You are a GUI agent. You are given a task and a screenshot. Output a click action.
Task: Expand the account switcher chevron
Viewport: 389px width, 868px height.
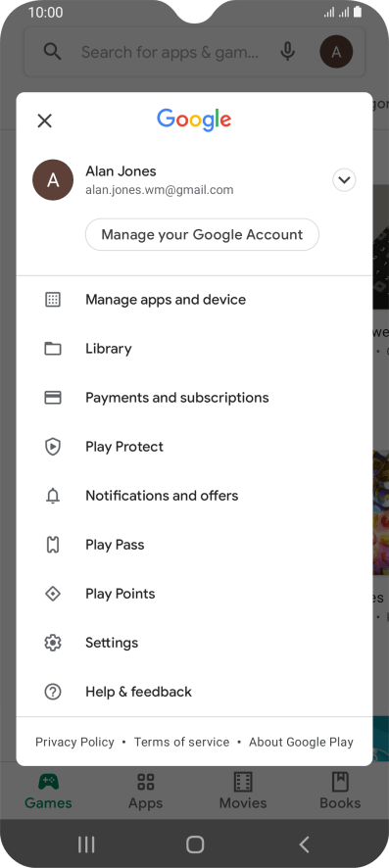(344, 180)
